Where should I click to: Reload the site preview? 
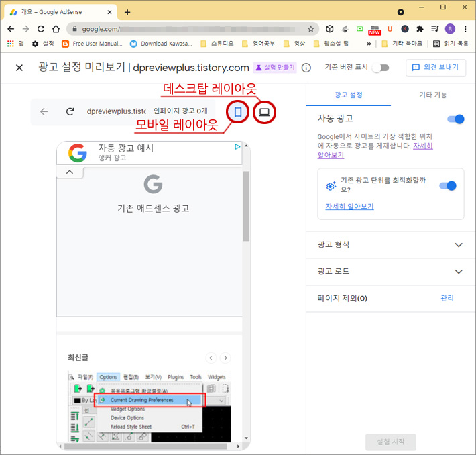coord(70,111)
